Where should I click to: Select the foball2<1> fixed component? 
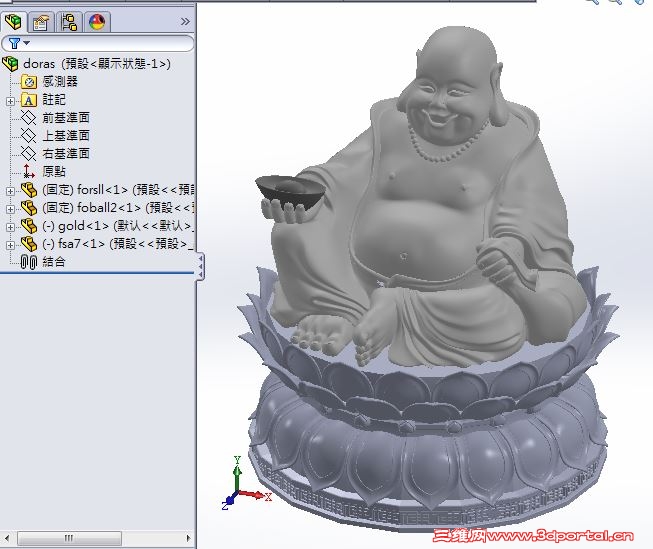click(x=118, y=208)
